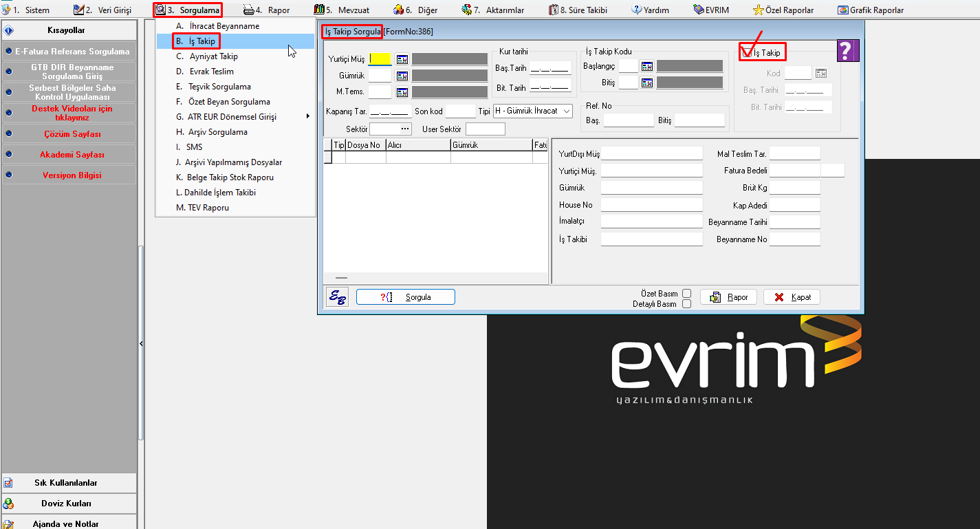Image resolution: width=980 pixels, height=529 pixels.
Task: Click bullet icon beside E-Fatura Referans Sorgulama
Action: (x=8, y=52)
